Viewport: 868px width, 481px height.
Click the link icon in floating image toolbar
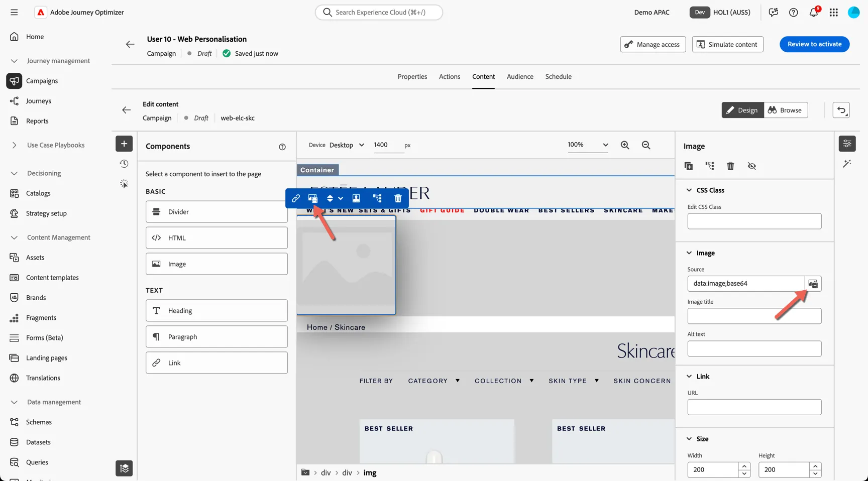pyautogui.click(x=296, y=198)
